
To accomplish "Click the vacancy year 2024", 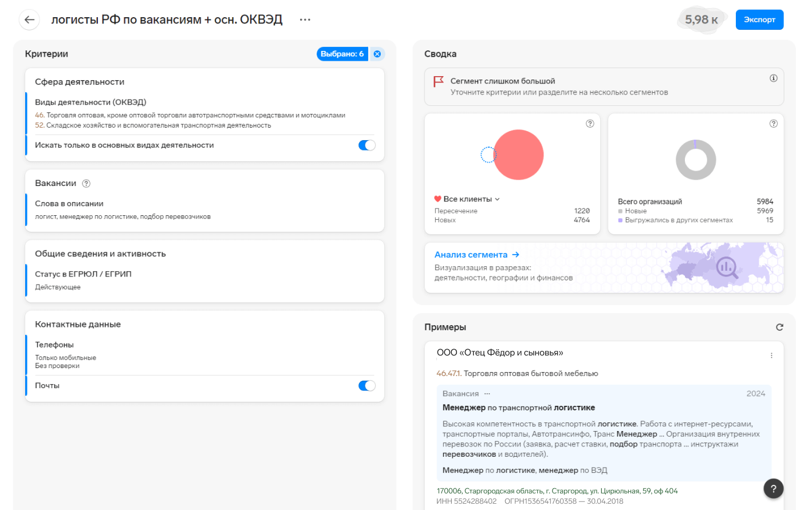I will point(756,394).
